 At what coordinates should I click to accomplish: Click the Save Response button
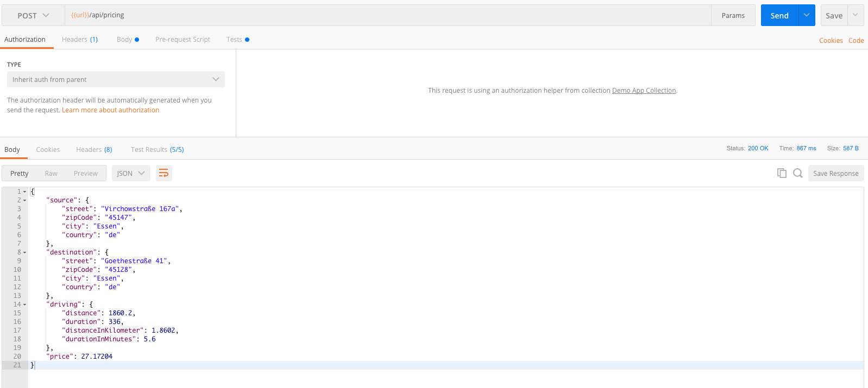[x=835, y=174]
